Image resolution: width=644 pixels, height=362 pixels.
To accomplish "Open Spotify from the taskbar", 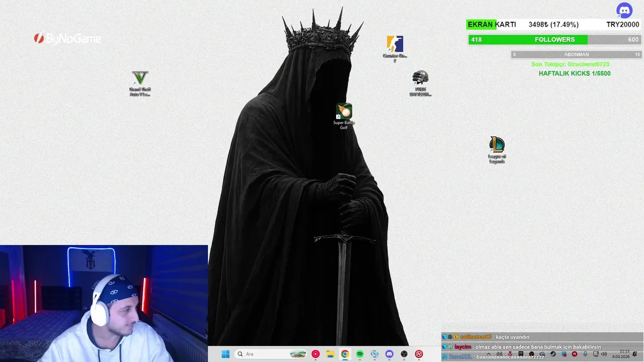I will click(360, 354).
